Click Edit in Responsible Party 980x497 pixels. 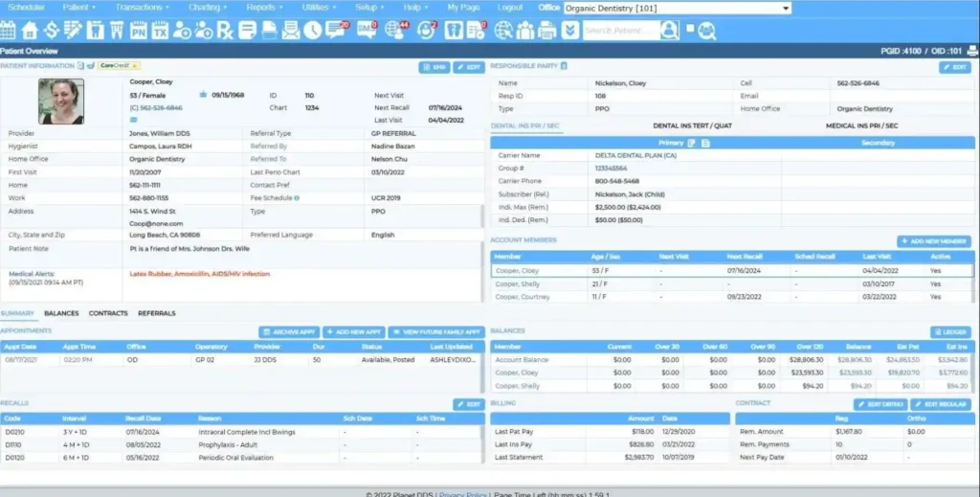955,67
